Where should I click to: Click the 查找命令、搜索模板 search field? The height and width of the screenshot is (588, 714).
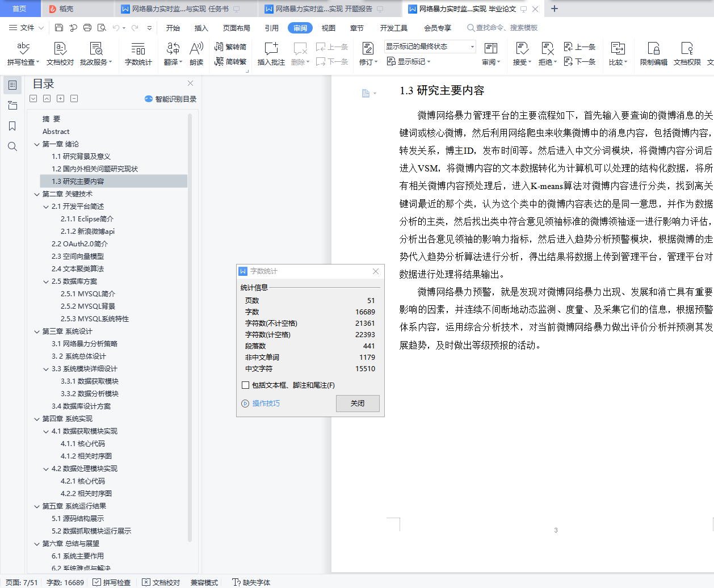[x=502, y=28]
